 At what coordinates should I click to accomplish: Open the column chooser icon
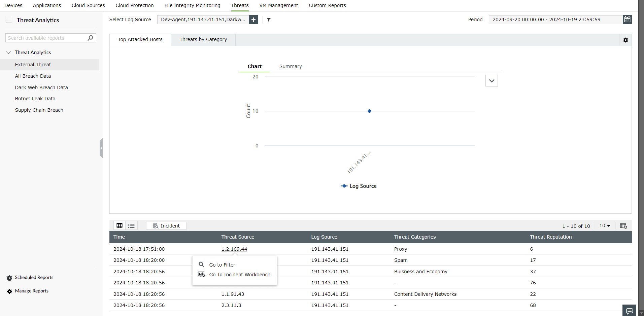click(623, 226)
